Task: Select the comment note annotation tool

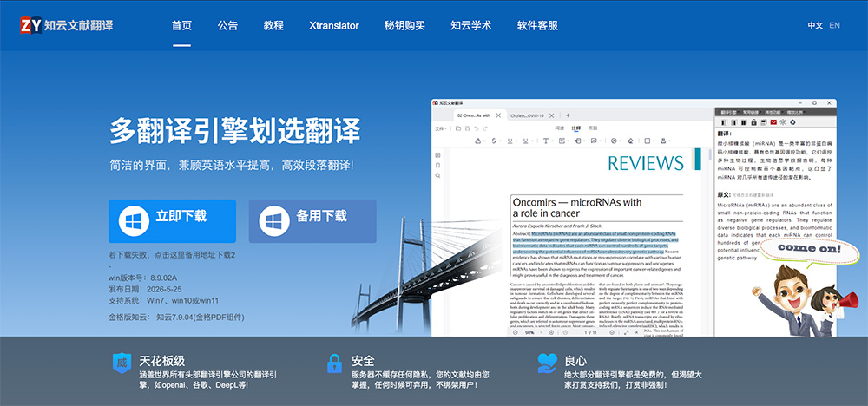Action: [594, 141]
